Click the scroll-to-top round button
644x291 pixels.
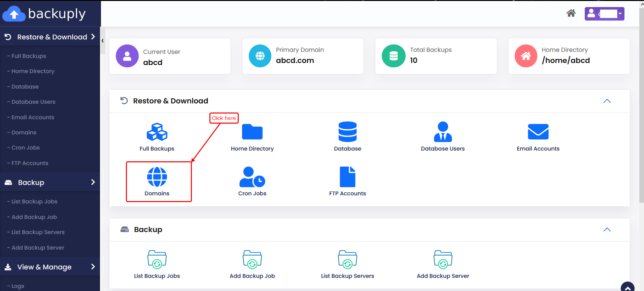(628, 287)
